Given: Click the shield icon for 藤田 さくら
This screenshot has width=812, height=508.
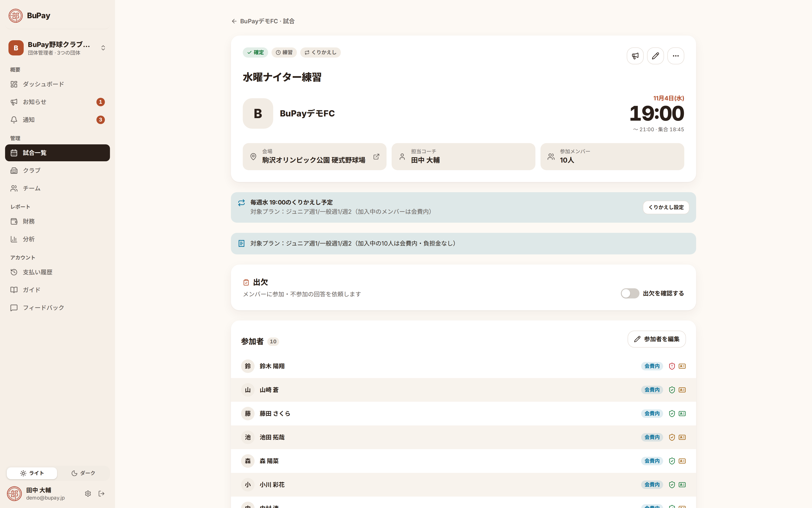Looking at the screenshot, I should [672, 414].
